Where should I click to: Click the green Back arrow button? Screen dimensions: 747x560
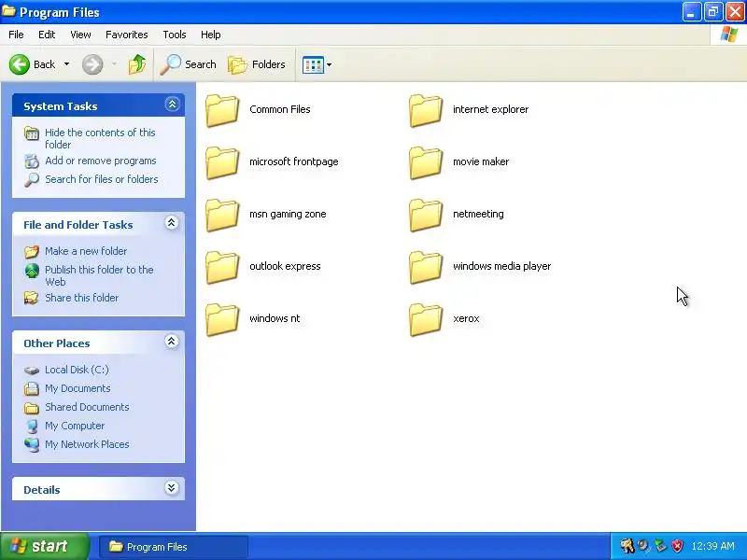pos(20,64)
